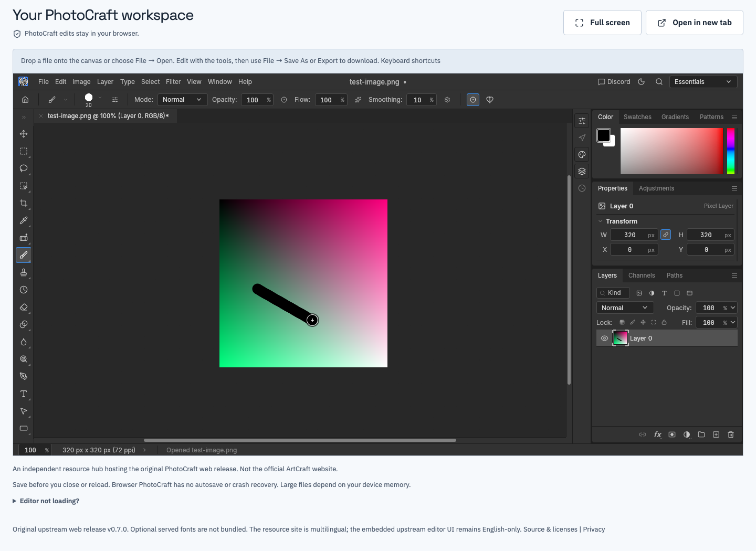Expand the 'Editor not loading?' section
Image resolution: width=756 pixels, height=551 pixels.
[x=46, y=501]
